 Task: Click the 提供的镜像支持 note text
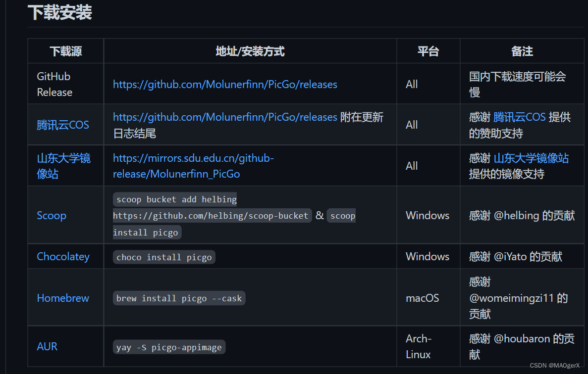507,174
